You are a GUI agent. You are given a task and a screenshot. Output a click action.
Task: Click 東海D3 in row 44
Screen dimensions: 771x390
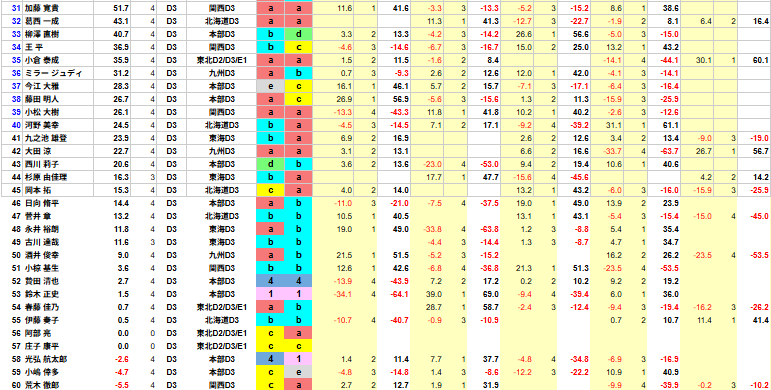point(222,177)
